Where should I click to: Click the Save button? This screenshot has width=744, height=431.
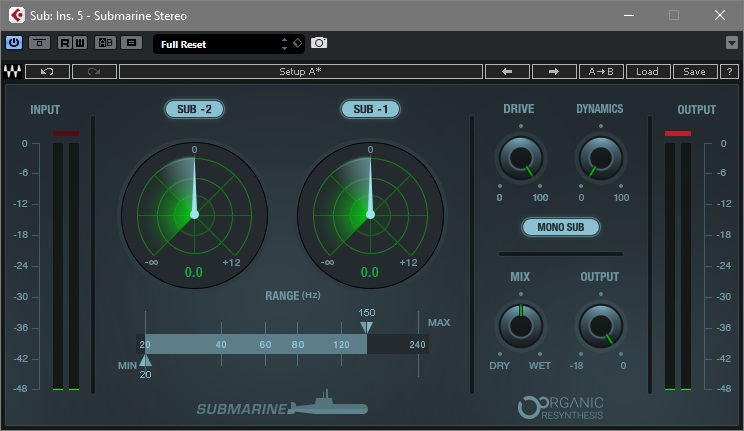(695, 72)
